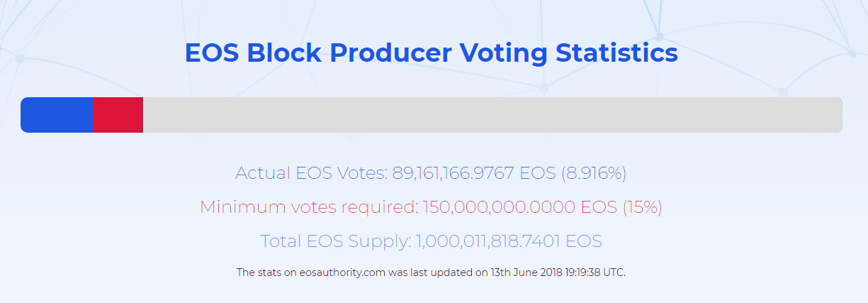Click the gray unfilled portion of the progress bar
The image size is (868, 303).
(492, 115)
